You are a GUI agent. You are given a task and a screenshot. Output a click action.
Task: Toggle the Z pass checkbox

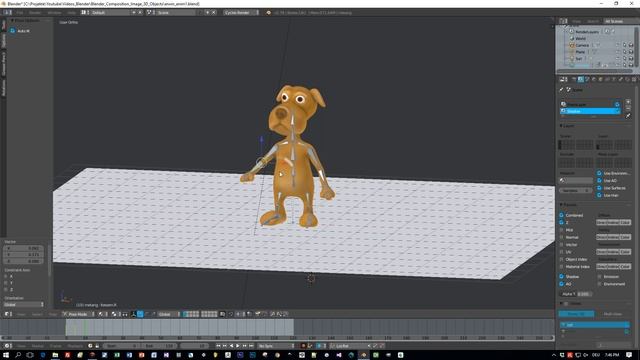[562, 222]
